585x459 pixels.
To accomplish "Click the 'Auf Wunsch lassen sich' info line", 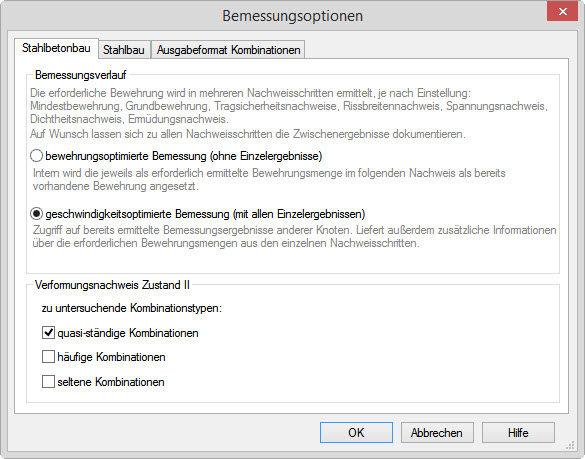I will (248, 134).
